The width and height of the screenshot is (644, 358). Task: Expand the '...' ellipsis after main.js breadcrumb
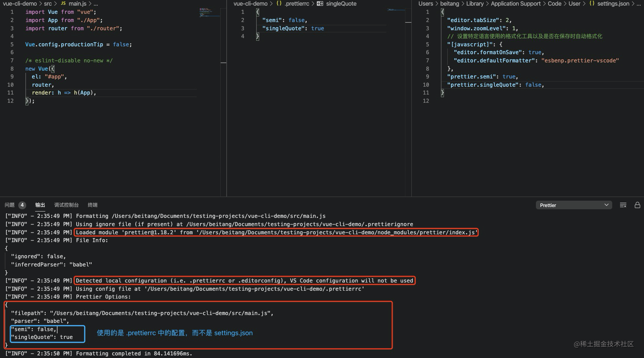96,4
